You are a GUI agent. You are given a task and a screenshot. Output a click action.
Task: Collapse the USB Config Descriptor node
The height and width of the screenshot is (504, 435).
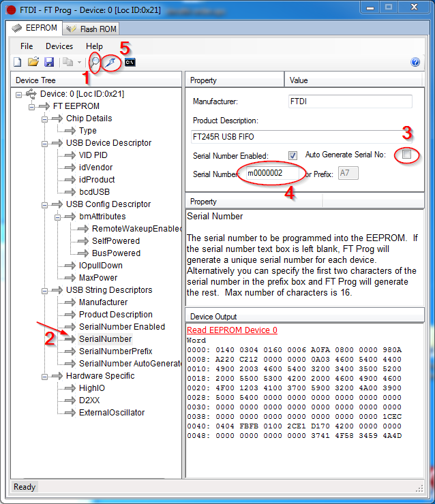tap(44, 205)
